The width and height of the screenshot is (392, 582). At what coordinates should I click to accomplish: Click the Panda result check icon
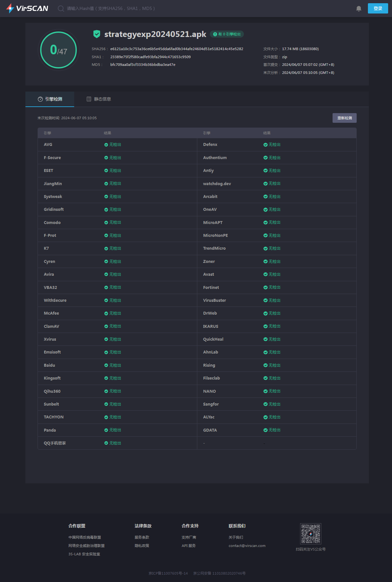point(106,430)
